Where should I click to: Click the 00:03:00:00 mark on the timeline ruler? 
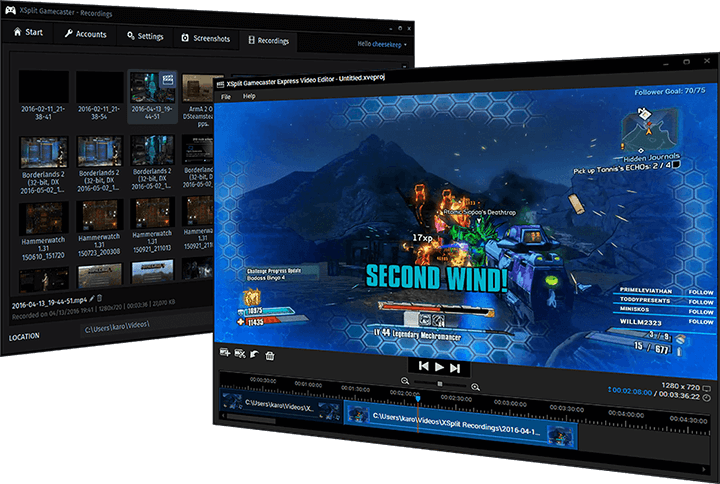tap(510, 403)
